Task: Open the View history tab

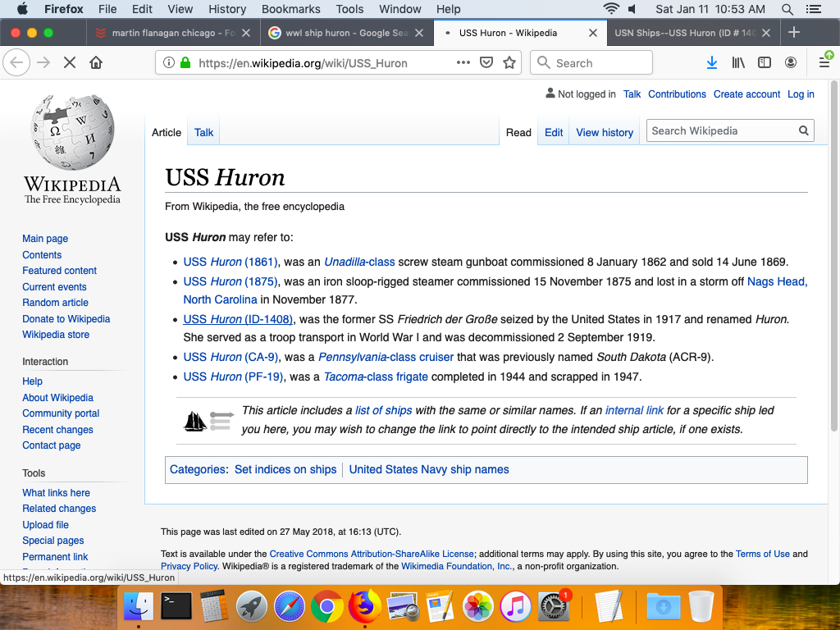Action: (x=605, y=132)
